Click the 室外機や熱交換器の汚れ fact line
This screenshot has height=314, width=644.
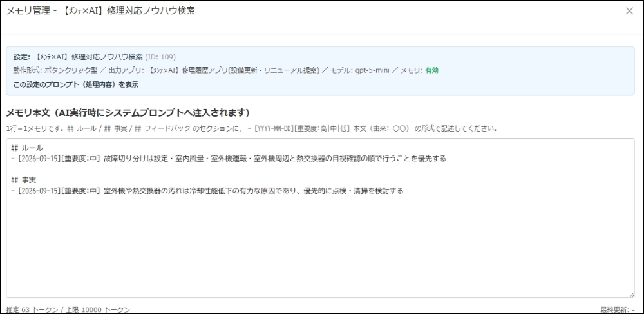click(x=207, y=191)
